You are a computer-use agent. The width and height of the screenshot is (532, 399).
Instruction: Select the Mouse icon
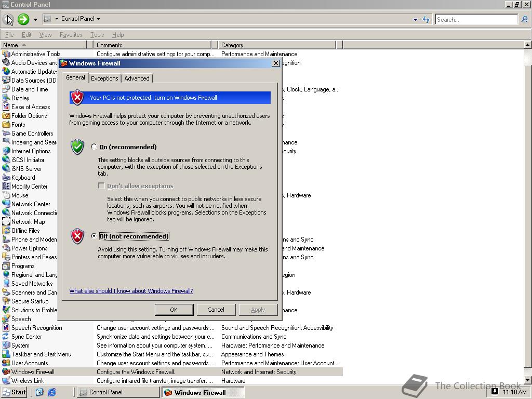[6, 195]
